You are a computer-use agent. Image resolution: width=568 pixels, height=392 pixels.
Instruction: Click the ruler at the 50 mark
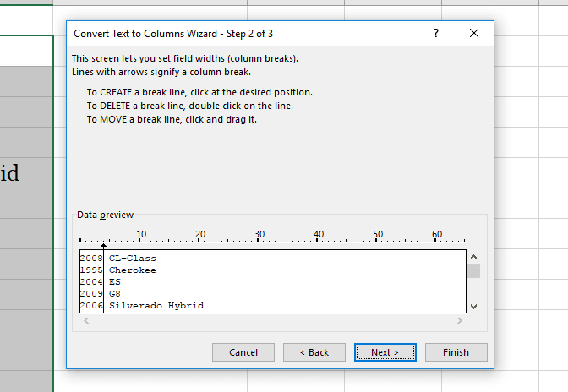pyautogui.click(x=378, y=240)
